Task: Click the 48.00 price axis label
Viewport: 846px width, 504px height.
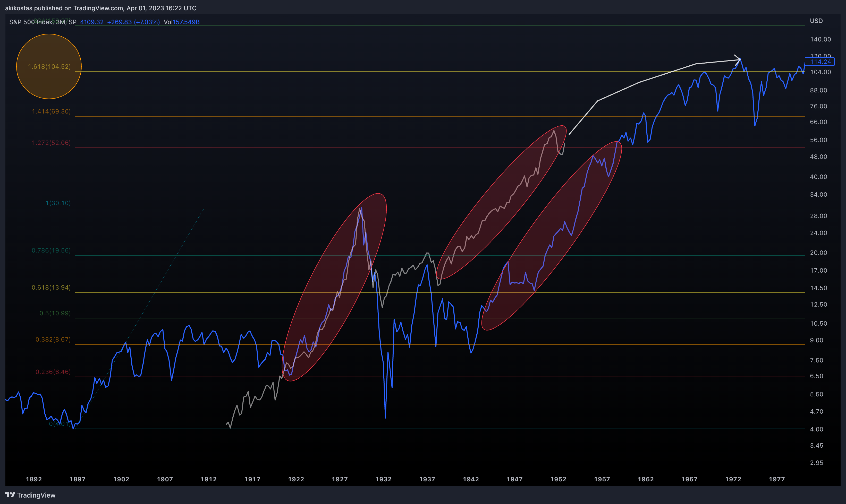Action: (x=818, y=157)
